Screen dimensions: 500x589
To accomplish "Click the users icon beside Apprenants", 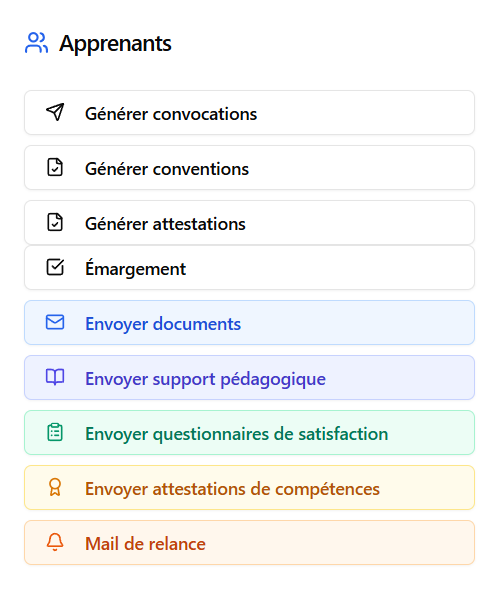I will 36,43.
